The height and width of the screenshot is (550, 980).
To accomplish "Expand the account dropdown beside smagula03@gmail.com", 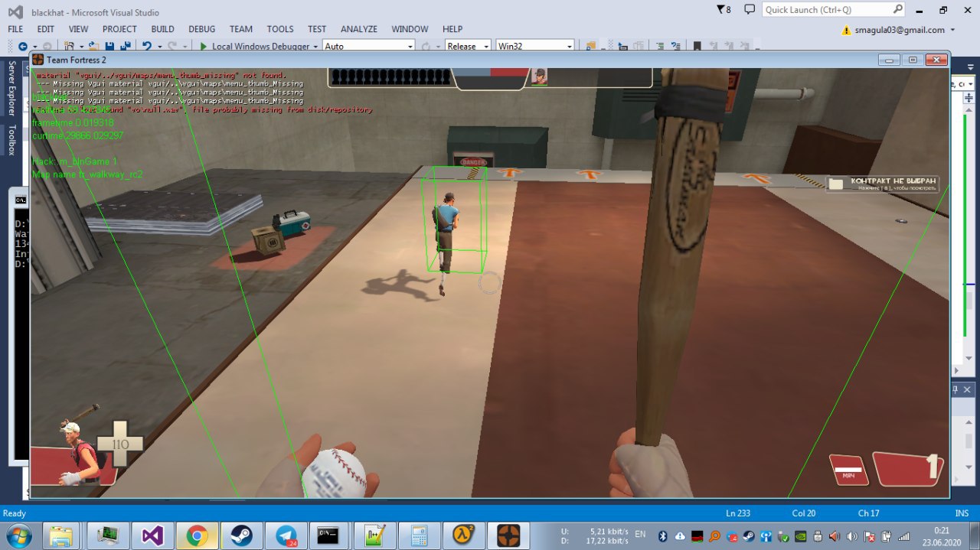I will pos(952,30).
